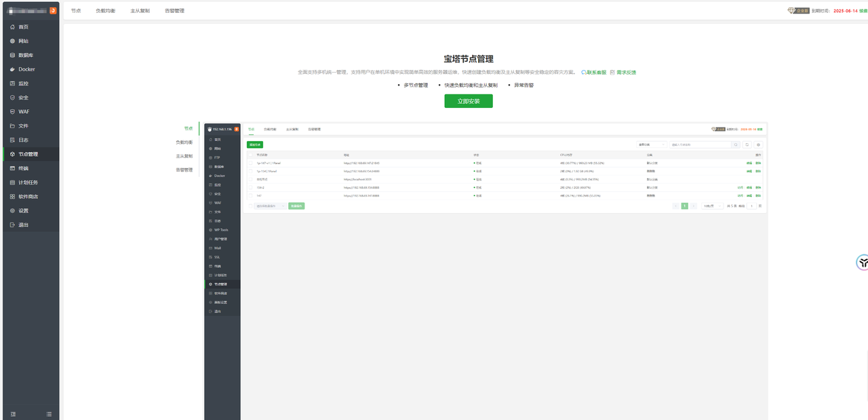The width and height of the screenshot is (868, 420).
Task: Select 节点管理 in the sidebar
Action: tap(30, 154)
